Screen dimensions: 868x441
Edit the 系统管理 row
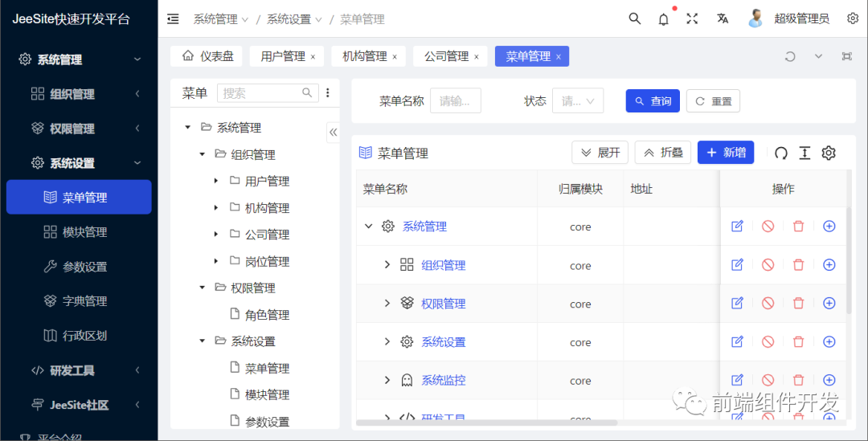click(737, 227)
